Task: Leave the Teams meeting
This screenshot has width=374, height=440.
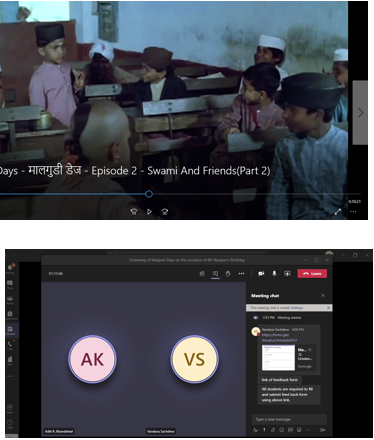Action: 312,273
